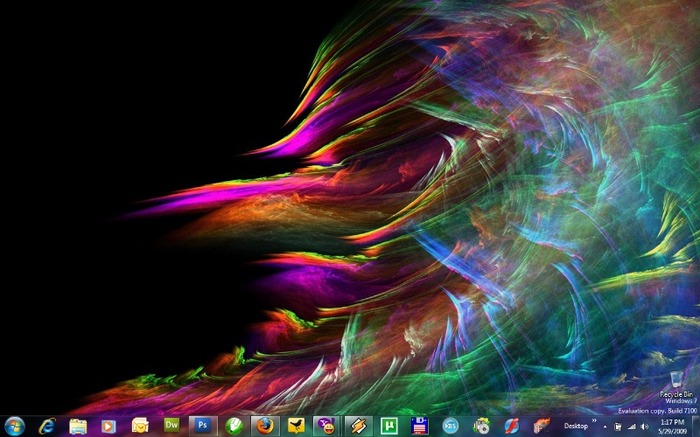This screenshot has height=437, width=700.
Task: Click the network signal tray icon
Action: click(x=631, y=426)
